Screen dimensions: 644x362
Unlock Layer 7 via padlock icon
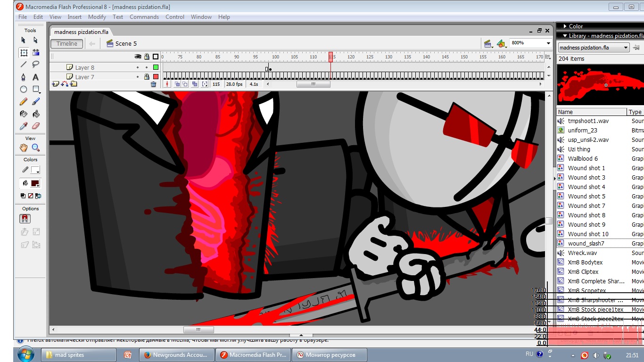click(x=147, y=76)
